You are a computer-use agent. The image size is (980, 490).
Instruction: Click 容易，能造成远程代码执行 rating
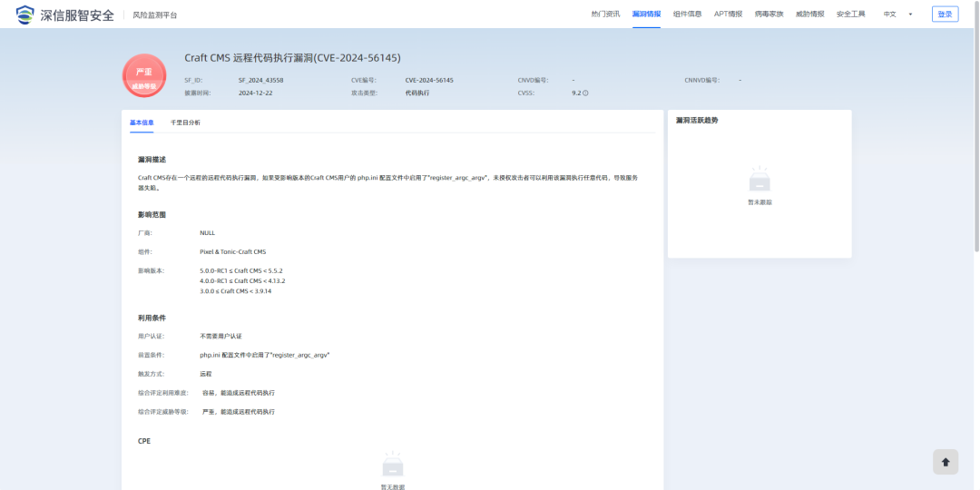click(x=238, y=393)
